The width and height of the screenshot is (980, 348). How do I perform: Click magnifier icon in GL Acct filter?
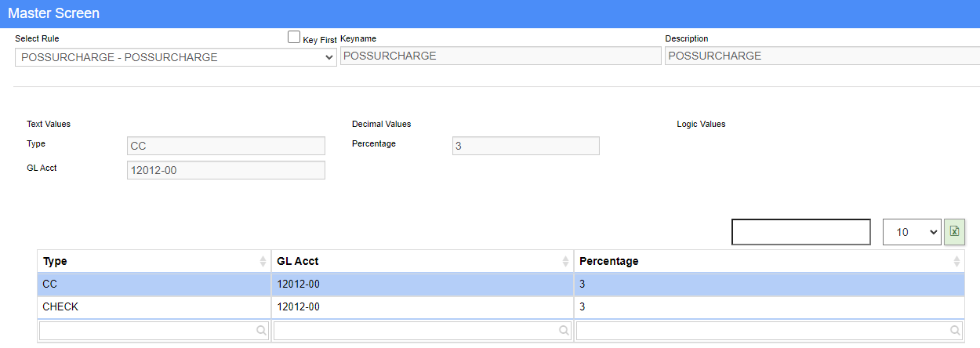[564, 331]
